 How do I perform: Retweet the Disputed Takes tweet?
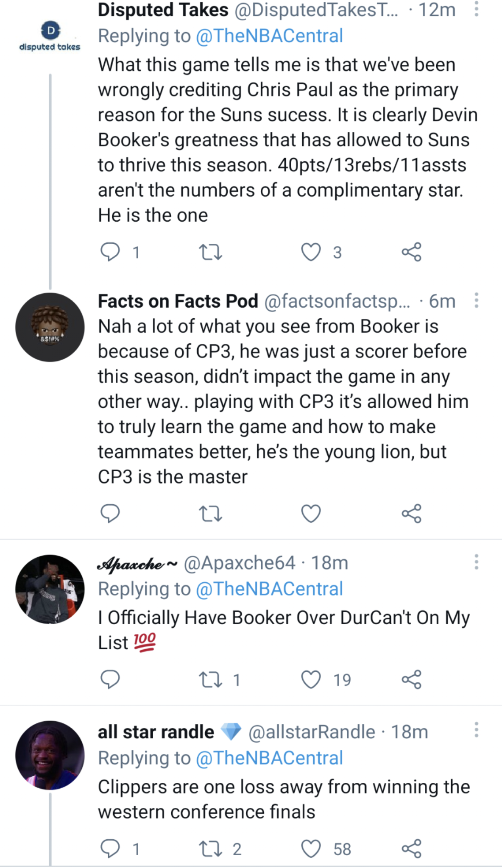click(x=210, y=252)
